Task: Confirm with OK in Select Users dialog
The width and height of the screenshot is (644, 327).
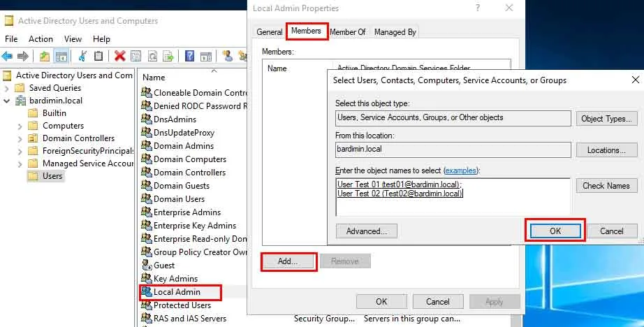Action: [555, 231]
